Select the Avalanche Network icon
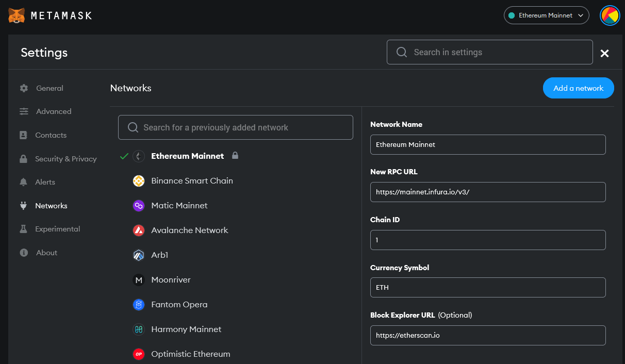This screenshot has width=625, height=364. tap(138, 230)
